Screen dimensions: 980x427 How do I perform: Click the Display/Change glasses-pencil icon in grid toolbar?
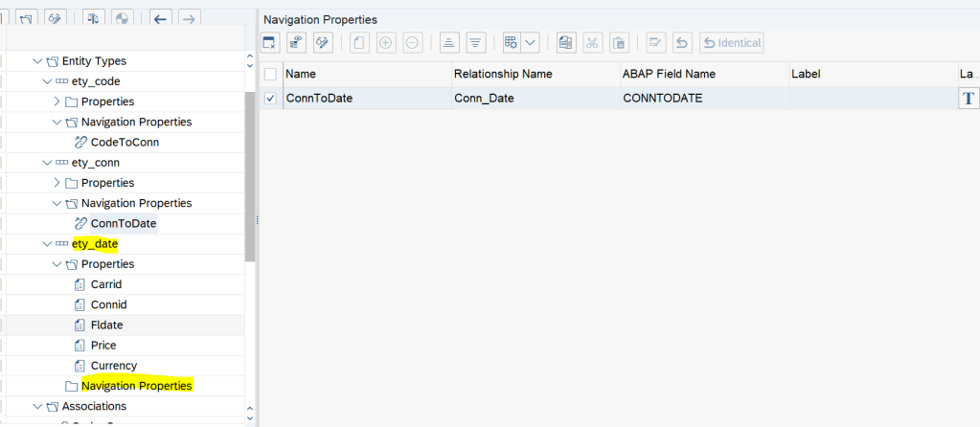323,42
